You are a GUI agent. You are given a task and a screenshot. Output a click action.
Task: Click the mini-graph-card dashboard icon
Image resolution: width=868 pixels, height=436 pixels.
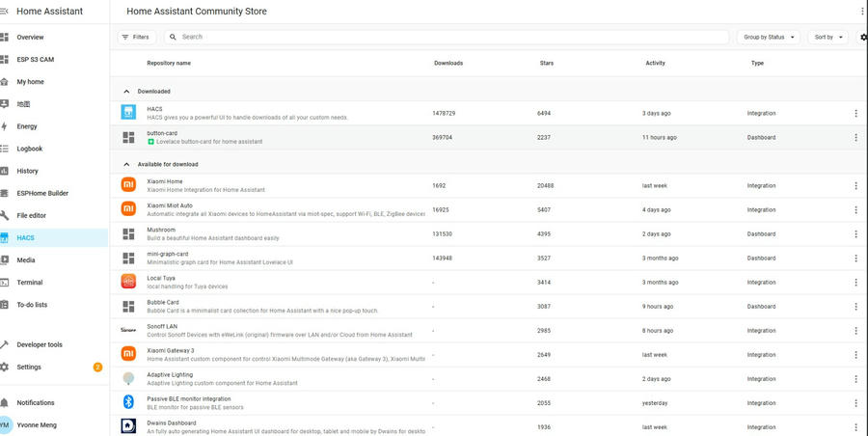click(128, 259)
